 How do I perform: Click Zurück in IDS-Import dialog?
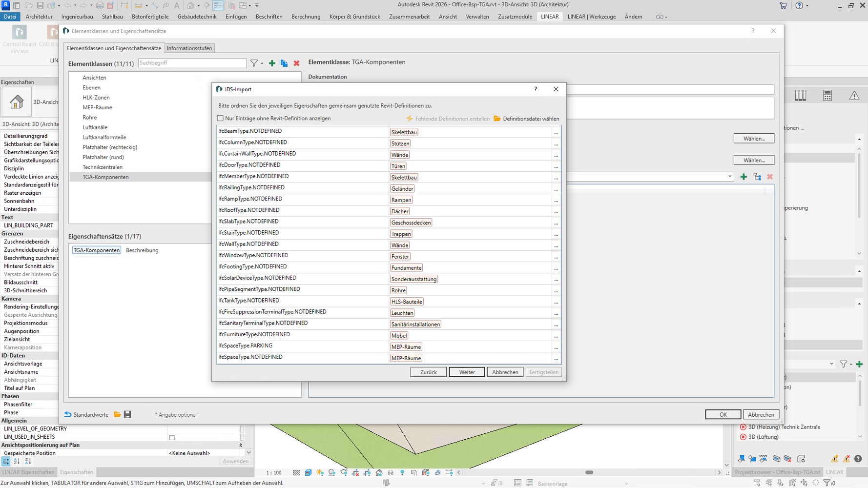429,372
